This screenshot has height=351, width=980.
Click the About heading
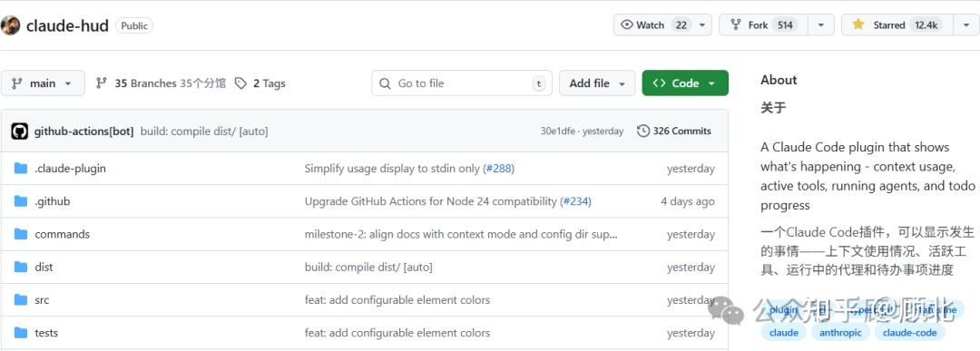tap(779, 80)
